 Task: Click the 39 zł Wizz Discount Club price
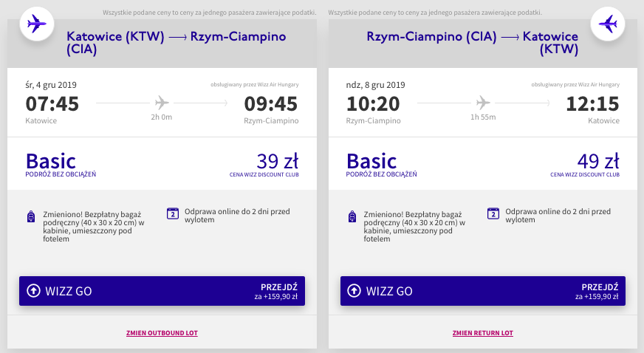pyautogui.click(x=264, y=165)
